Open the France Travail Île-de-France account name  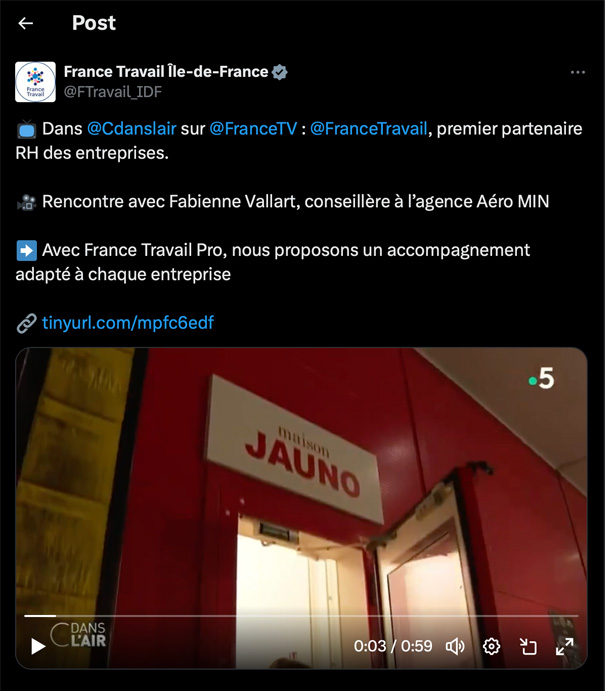coord(166,71)
